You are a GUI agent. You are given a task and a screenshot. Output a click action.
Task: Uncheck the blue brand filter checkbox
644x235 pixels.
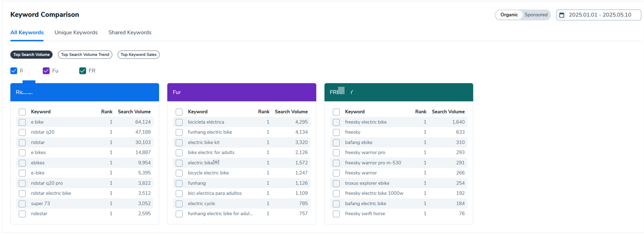pyautogui.click(x=14, y=71)
